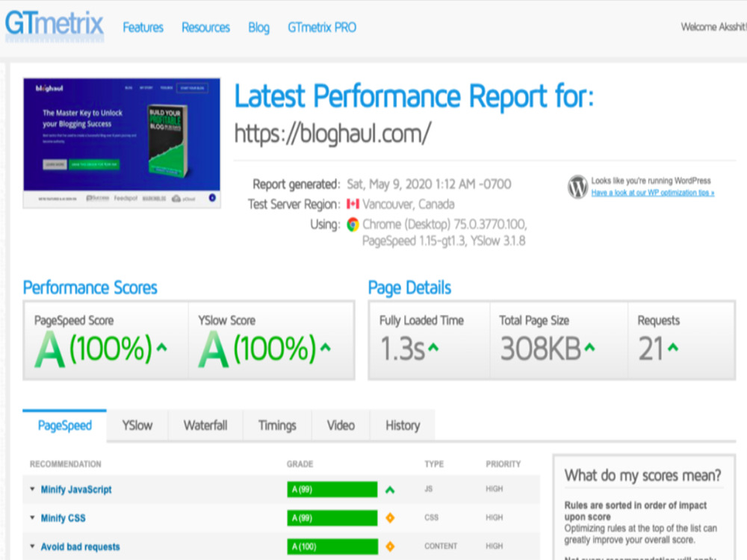
Task: Click the Minify JavaScript link
Action: coord(76,490)
